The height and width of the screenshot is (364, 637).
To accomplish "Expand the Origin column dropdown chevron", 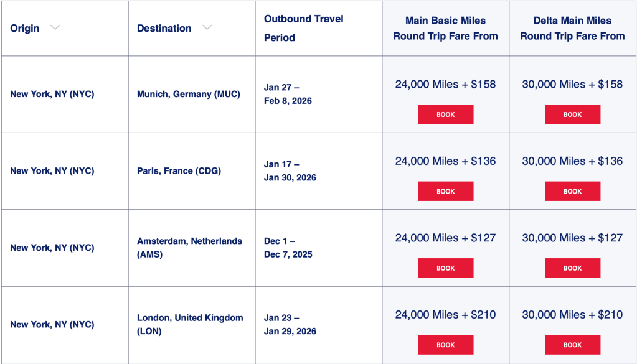I will [55, 27].
